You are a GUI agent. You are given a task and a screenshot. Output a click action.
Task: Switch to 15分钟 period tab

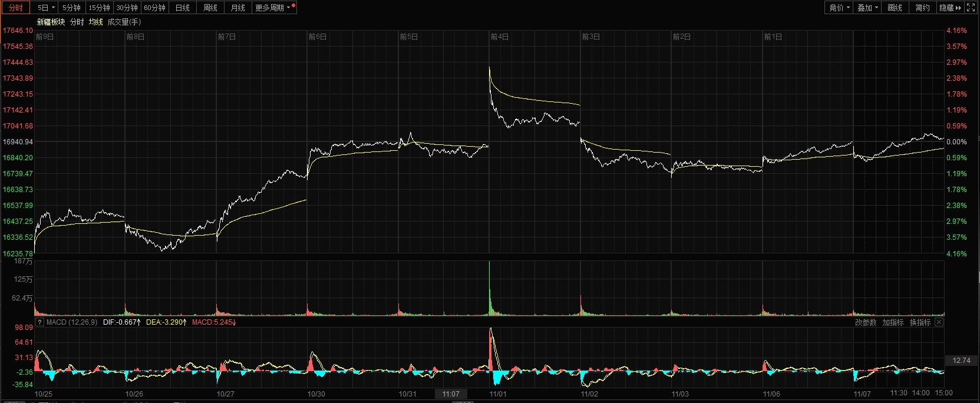(x=99, y=8)
